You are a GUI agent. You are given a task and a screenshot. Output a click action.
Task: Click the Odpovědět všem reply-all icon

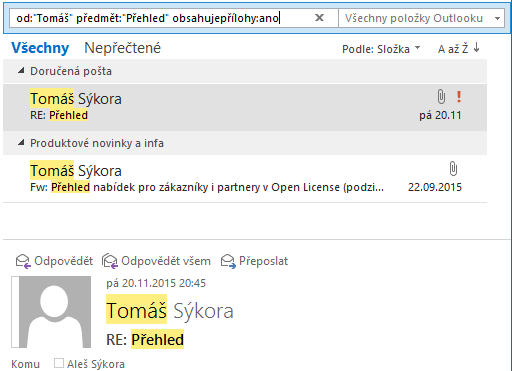[110, 261]
